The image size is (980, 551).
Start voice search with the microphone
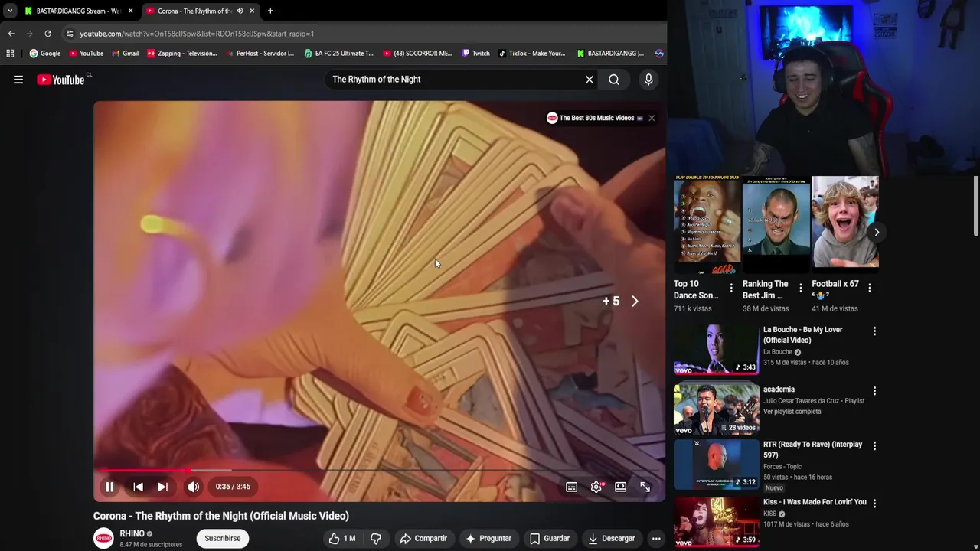tap(648, 80)
